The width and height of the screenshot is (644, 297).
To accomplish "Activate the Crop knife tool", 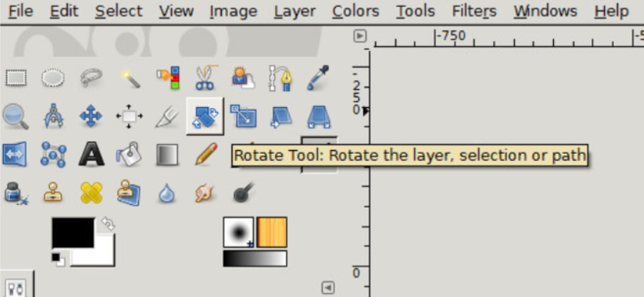I will 167,117.
